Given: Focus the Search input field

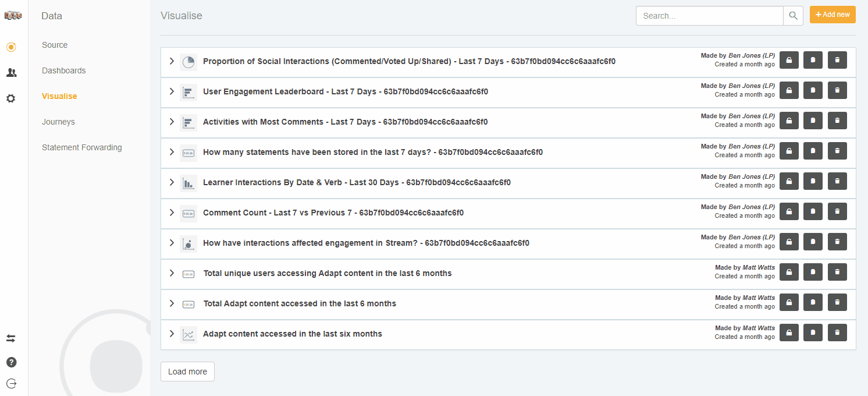Looking at the screenshot, I should pos(709,16).
